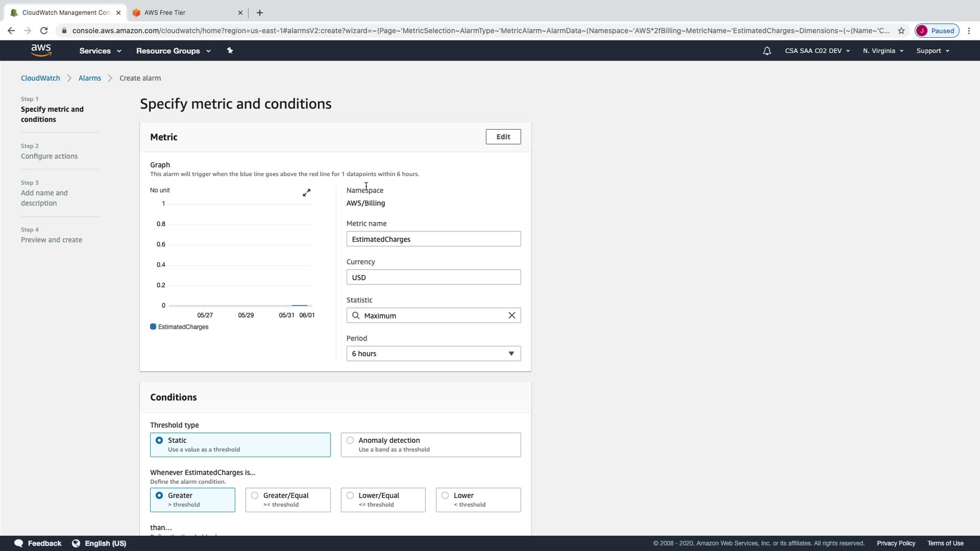This screenshot has height=551, width=980.
Task: Click the Edit metric button
Action: pos(503,137)
